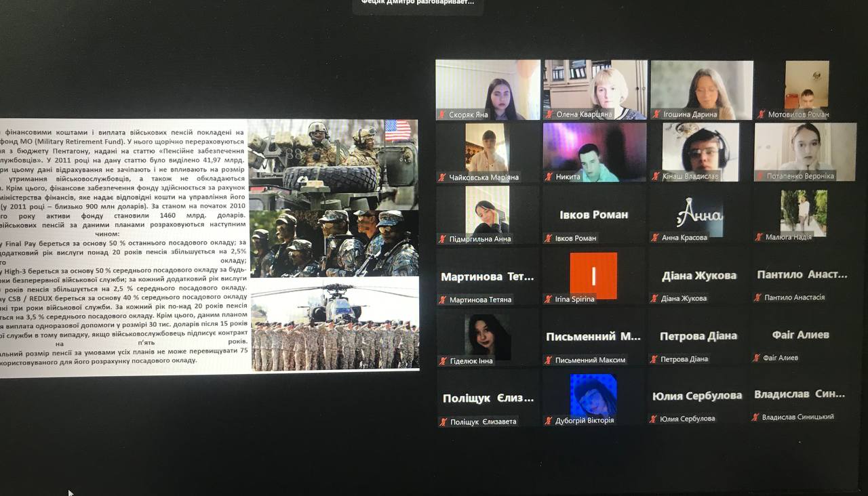Click large Юлия Сербулова placeholder name
The width and height of the screenshot is (868, 496).
697,396
